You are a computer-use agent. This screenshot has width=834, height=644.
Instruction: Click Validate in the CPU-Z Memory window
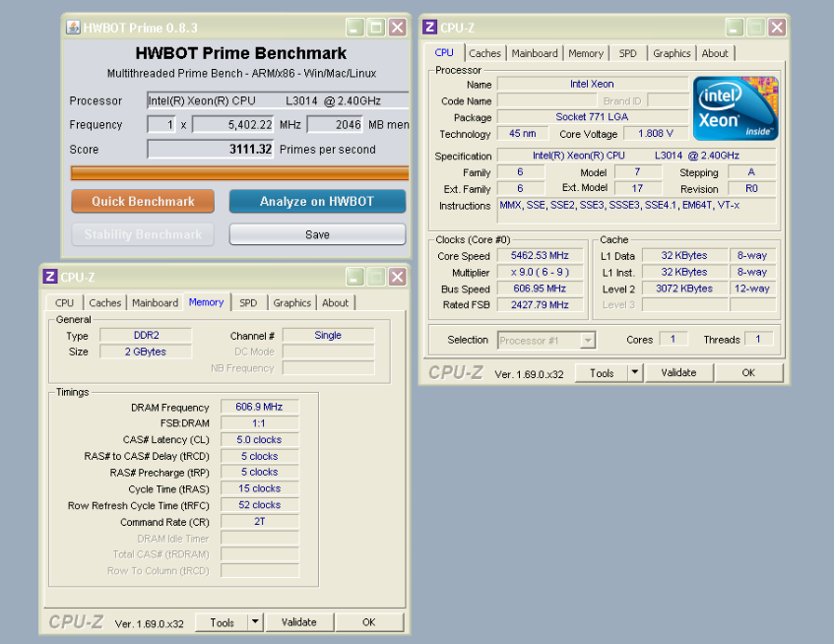[299, 622]
